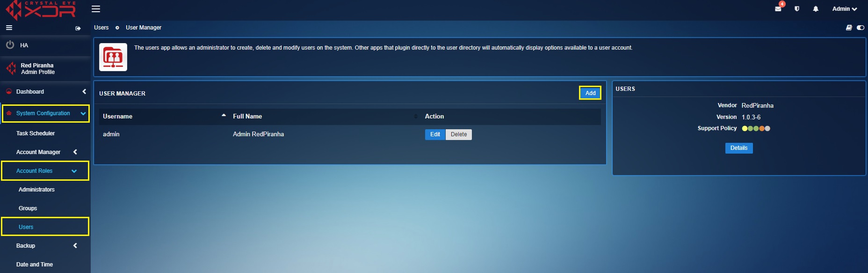Click the Support Policy colored dots
Image resolution: width=868 pixels, height=273 pixels.
756,128
